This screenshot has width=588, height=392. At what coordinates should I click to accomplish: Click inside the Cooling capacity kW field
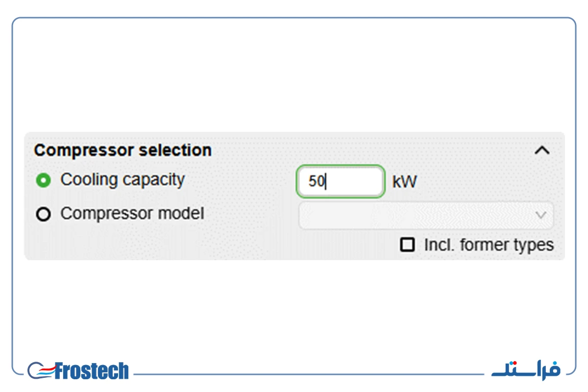(340, 181)
